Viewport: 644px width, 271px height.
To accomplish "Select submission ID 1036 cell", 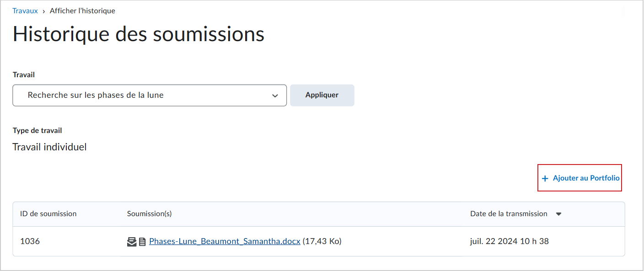I will point(30,241).
